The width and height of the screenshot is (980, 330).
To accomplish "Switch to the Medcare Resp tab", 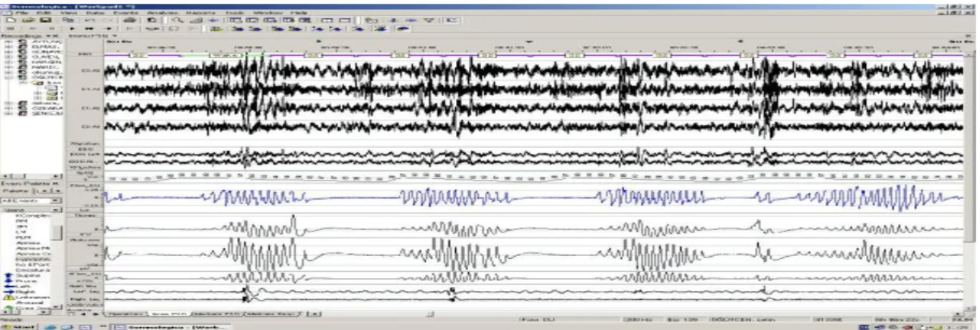I will pyautogui.click(x=271, y=313).
